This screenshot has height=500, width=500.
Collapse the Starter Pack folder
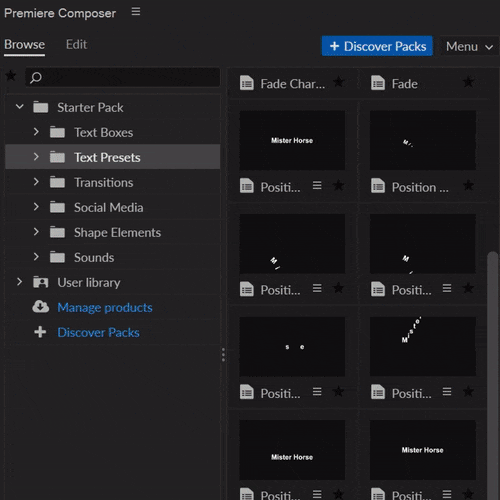coord(20,107)
